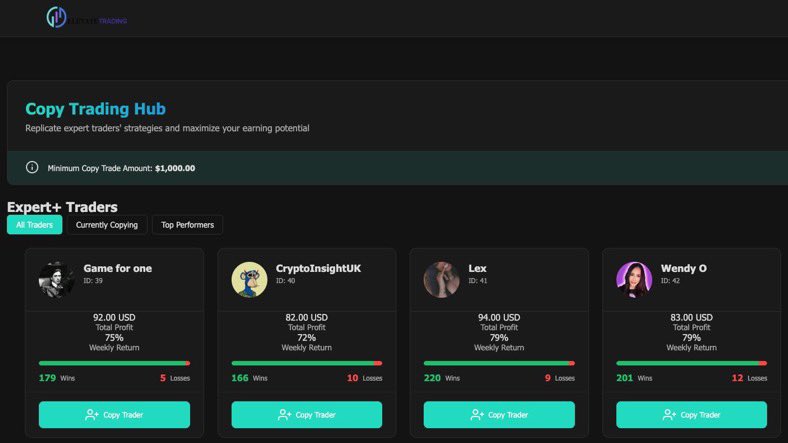The width and height of the screenshot is (788, 443).
Task: Click the add-user icon on Lex's button
Action: click(476, 414)
